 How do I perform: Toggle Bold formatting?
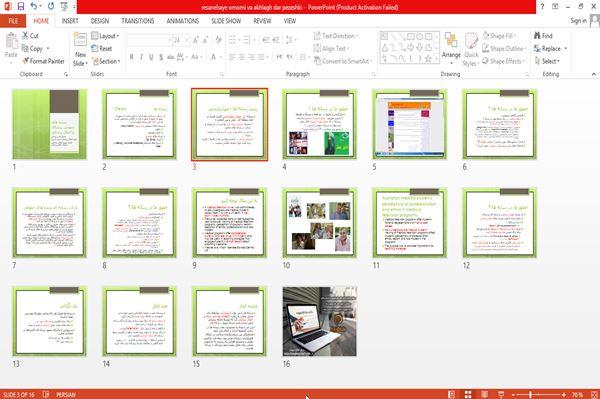(x=132, y=57)
